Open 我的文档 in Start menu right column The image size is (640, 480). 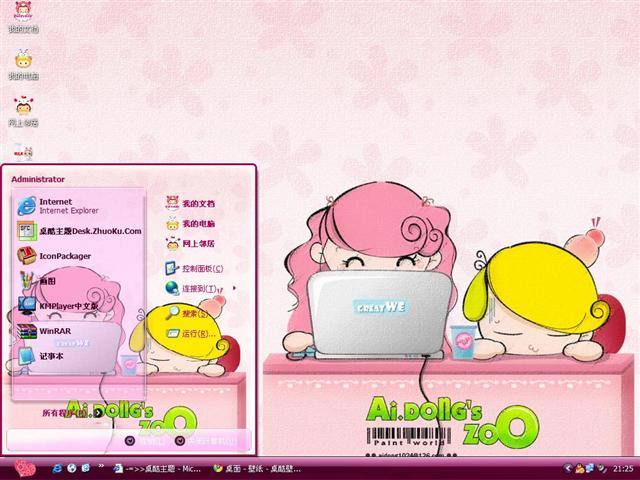(191, 203)
